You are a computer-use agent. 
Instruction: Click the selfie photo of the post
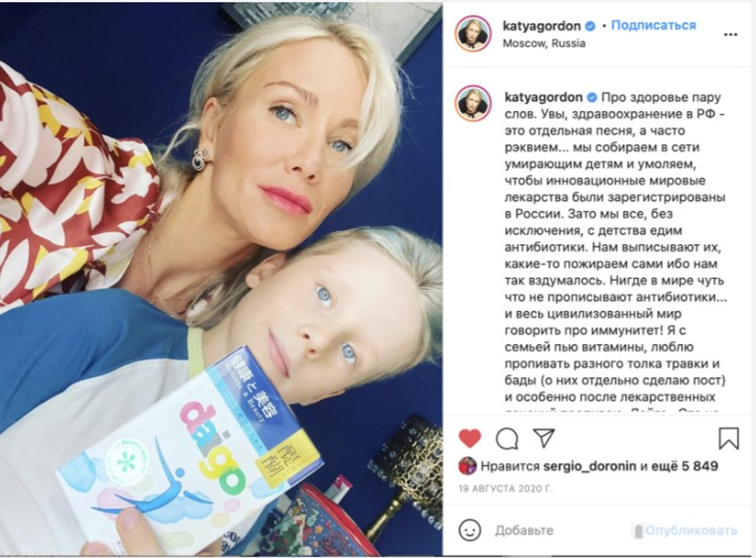click(221, 279)
